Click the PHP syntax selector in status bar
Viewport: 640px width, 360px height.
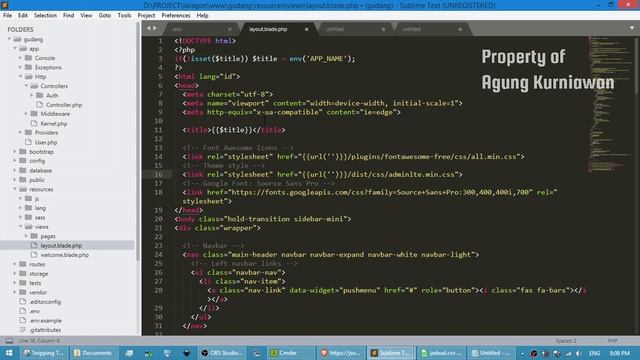(613, 340)
